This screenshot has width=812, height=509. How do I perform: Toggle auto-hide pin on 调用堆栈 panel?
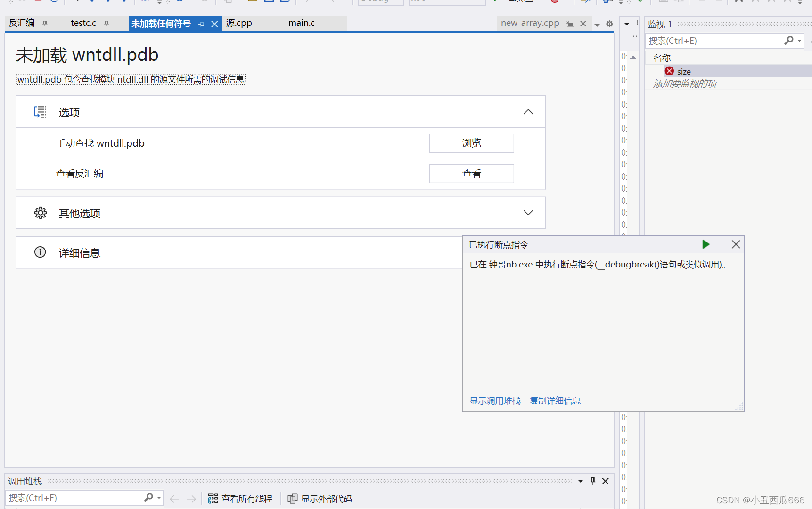(593, 481)
